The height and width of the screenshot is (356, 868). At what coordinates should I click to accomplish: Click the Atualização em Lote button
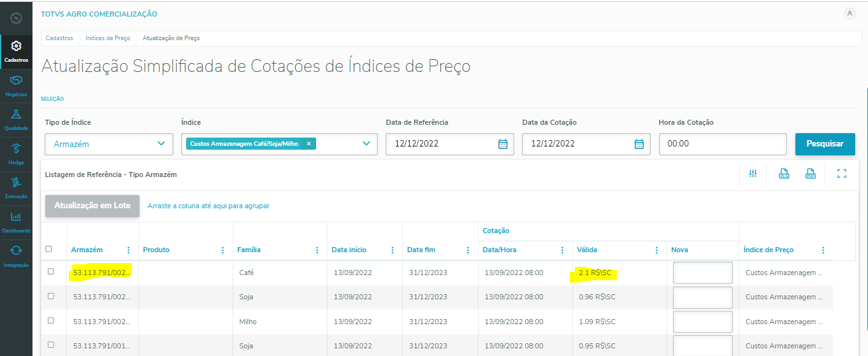(x=92, y=206)
